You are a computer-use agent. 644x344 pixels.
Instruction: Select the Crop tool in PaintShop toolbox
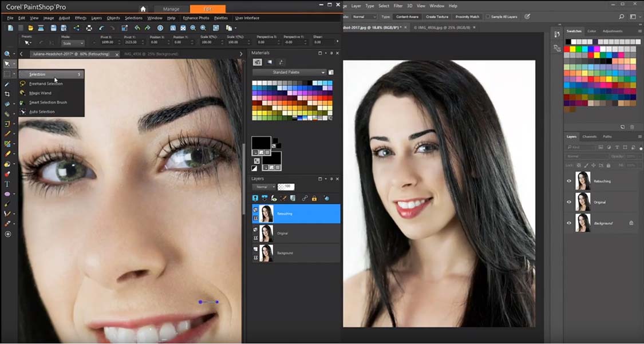pyautogui.click(x=7, y=94)
